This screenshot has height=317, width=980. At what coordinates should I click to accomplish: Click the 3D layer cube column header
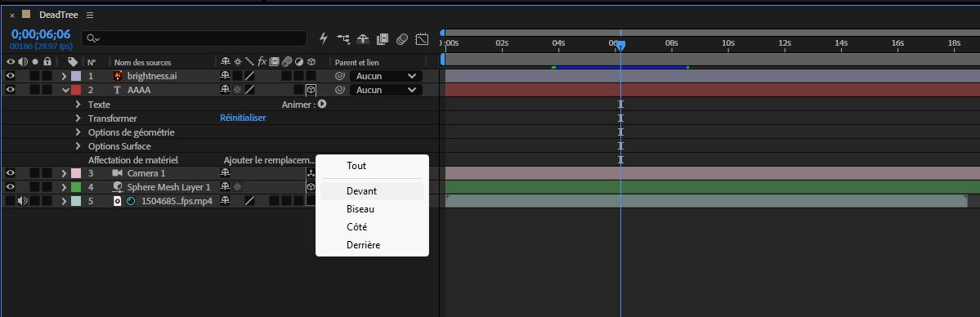[311, 62]
